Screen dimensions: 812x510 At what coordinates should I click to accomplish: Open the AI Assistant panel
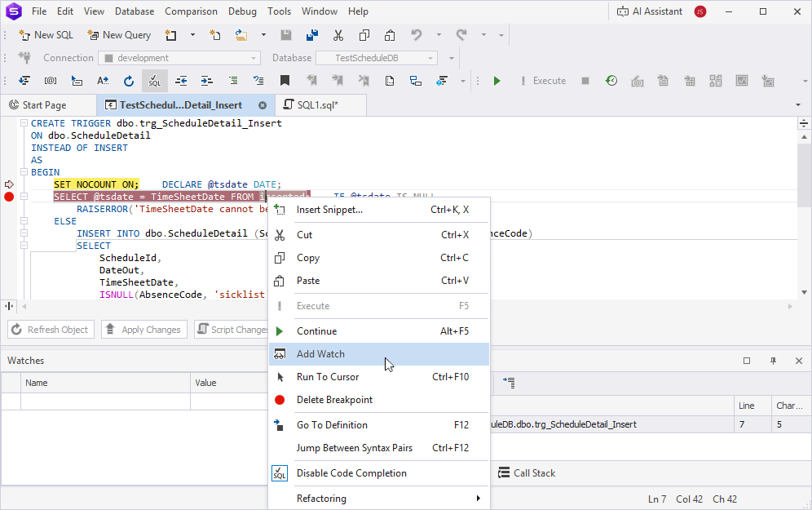[x=649, y=11]
